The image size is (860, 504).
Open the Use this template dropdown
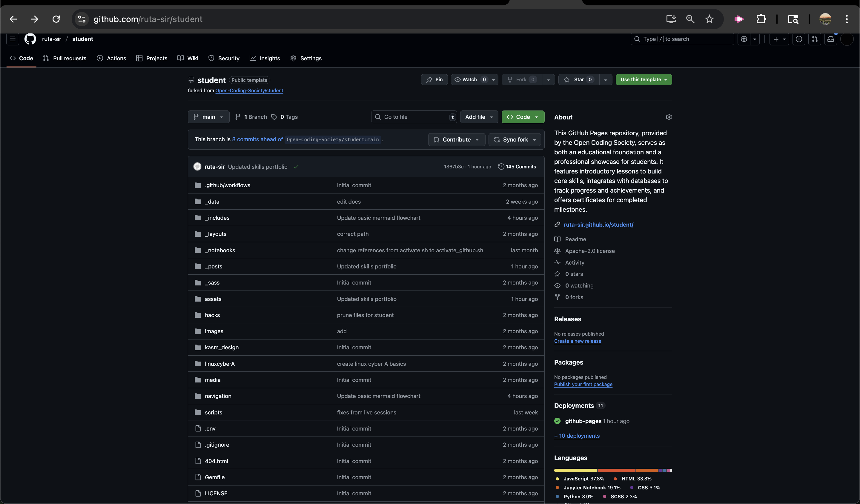[644, 79]
